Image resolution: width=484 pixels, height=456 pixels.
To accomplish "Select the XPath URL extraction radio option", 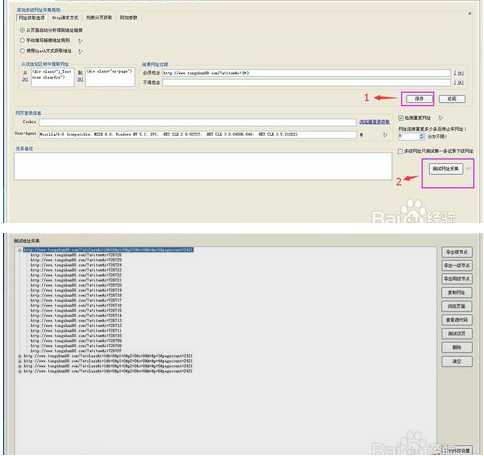I will click(22, 51).
